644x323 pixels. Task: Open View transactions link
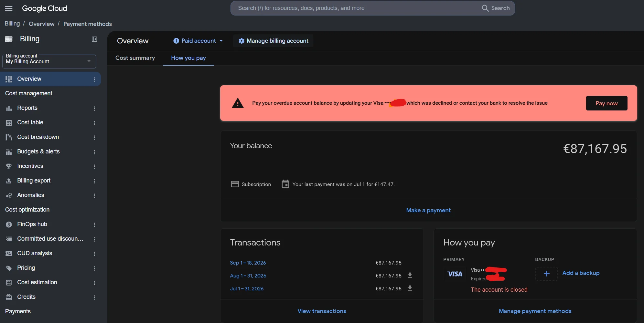pyautogui.click(x=322, y=311)
